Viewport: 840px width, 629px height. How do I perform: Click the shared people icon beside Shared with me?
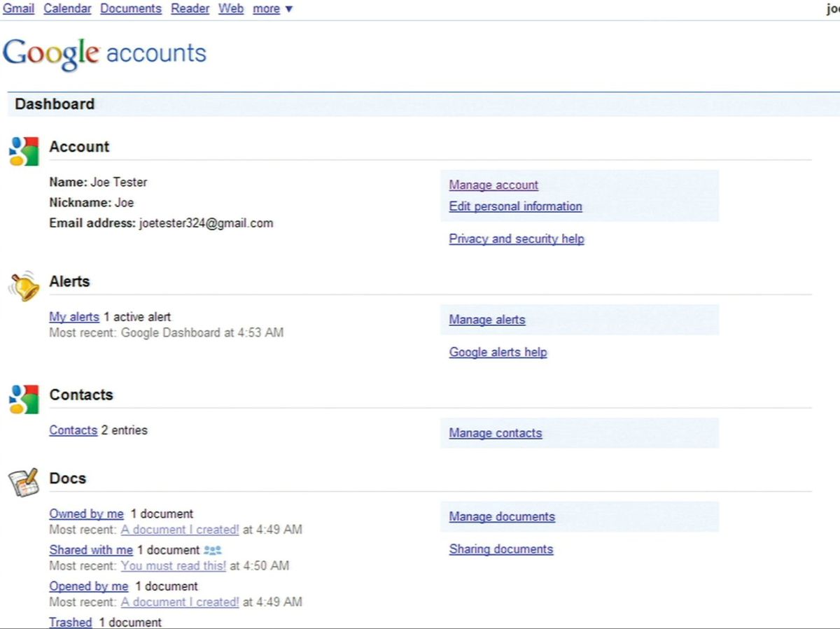click(x=213, y=551)
